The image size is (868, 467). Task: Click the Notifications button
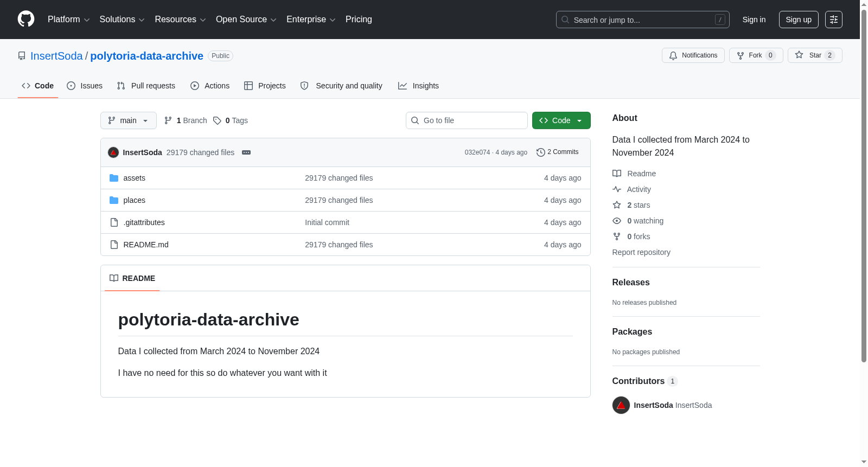(x=693, y=55)
